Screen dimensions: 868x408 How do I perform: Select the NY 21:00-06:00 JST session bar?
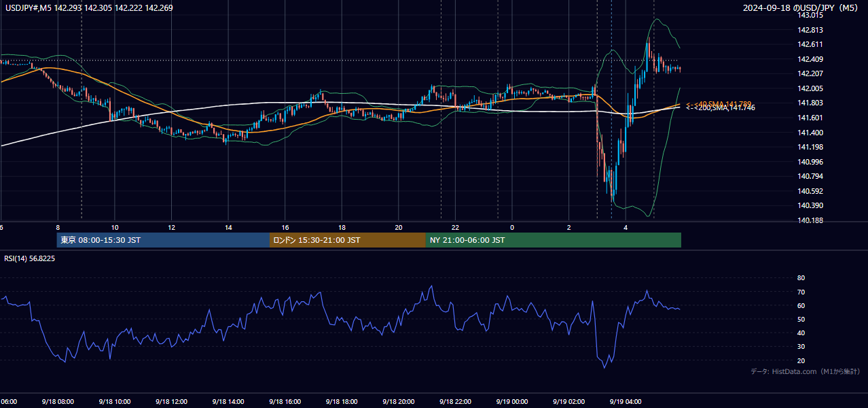point(554,240)
